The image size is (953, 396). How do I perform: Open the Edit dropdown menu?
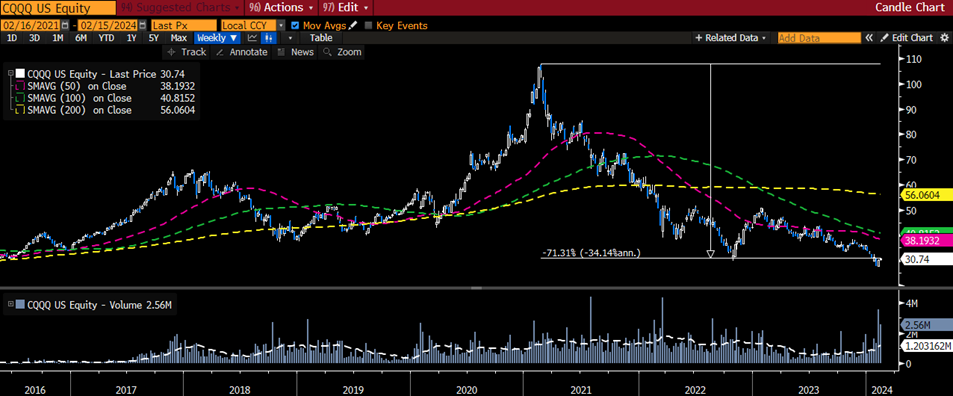tap(345, 7)
